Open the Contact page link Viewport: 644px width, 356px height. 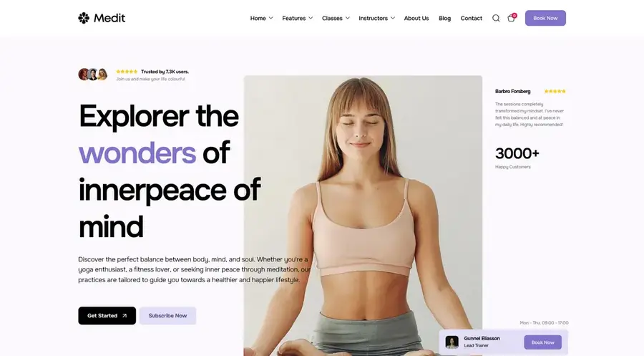(471, 18)
